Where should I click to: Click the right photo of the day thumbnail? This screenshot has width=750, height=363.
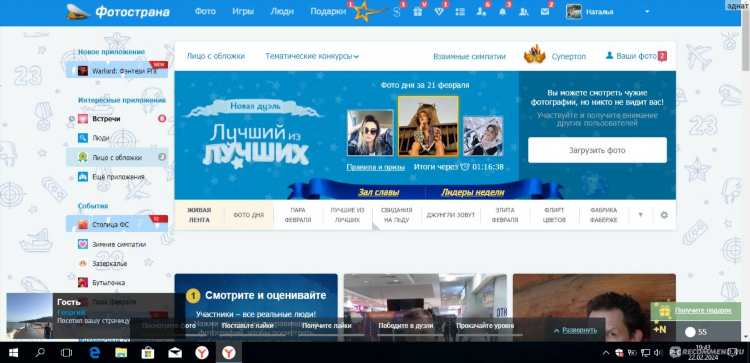tap(483, 136)
